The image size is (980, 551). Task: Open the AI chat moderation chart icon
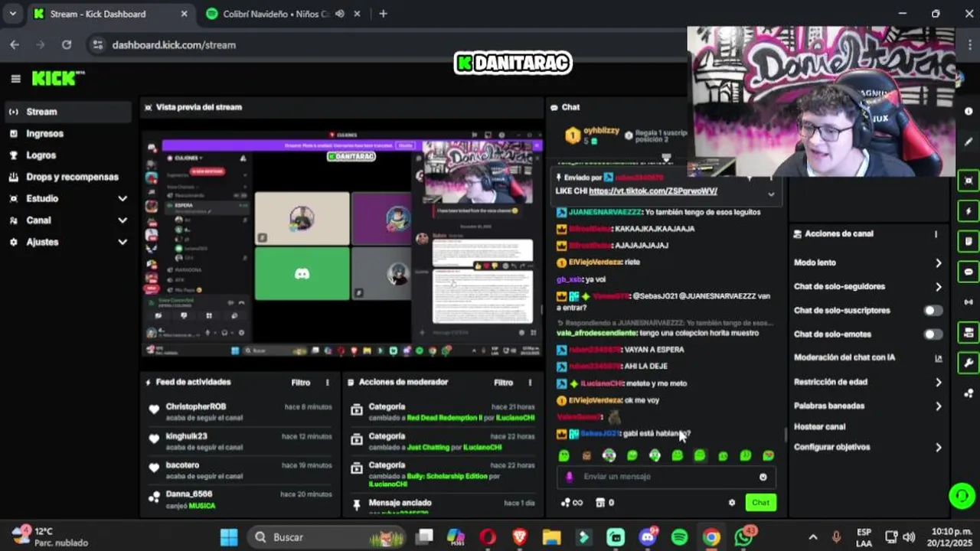click(x=939, y=357)
